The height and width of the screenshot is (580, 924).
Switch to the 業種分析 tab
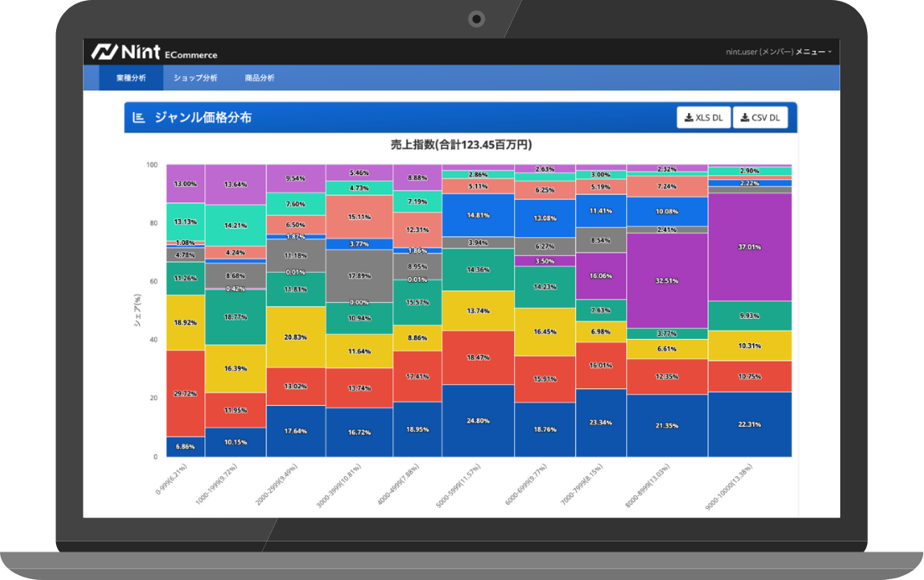click(131, 78)
